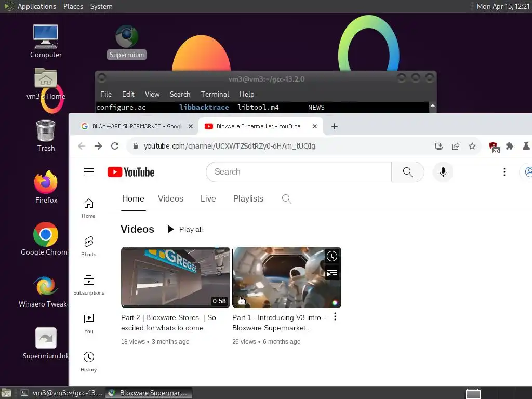Screen dimensions: 532x399
Task: Add Part 1 video to Watch later
Action: (x=331, y=256)
